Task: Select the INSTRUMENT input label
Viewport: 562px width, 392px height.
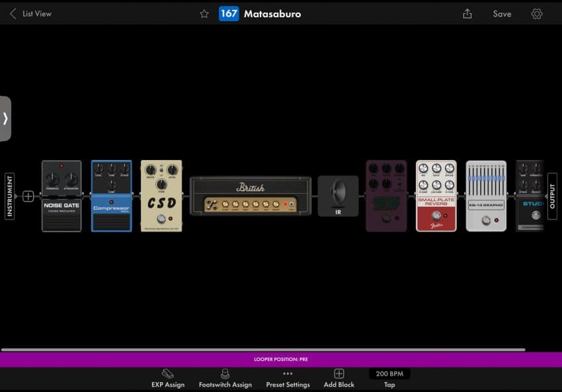Action: [x=10, y=196]
